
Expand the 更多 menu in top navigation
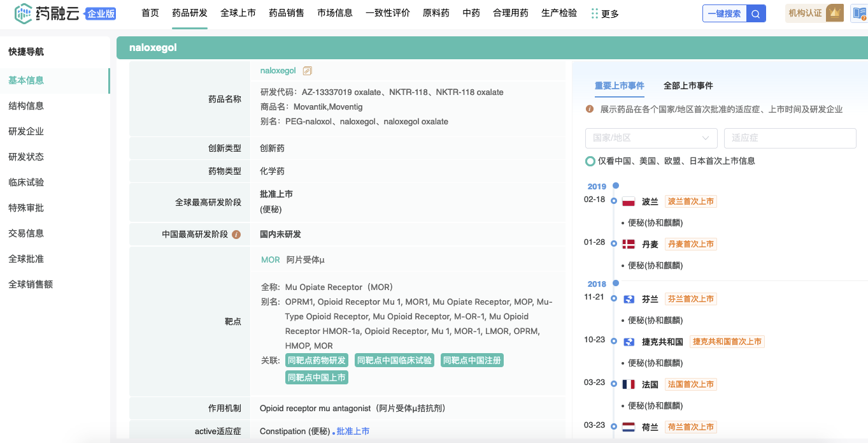click(604, 13)
